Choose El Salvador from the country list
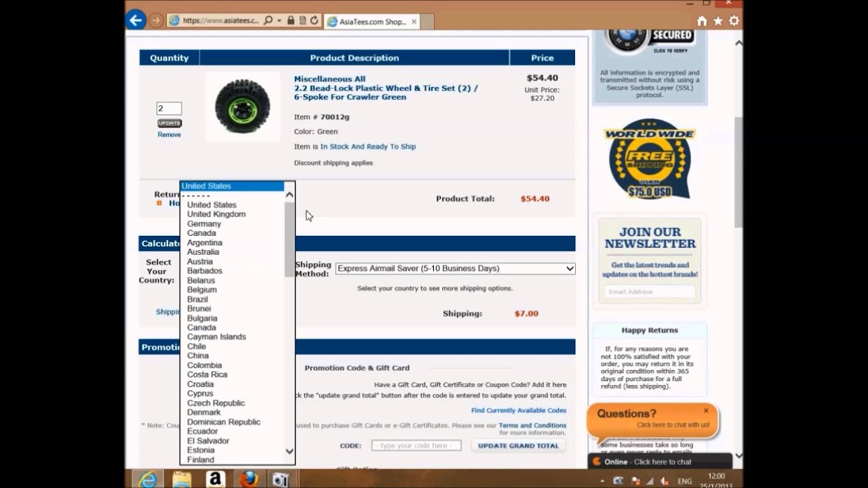The width and height of the screenshot is (868, 488). 208,441
